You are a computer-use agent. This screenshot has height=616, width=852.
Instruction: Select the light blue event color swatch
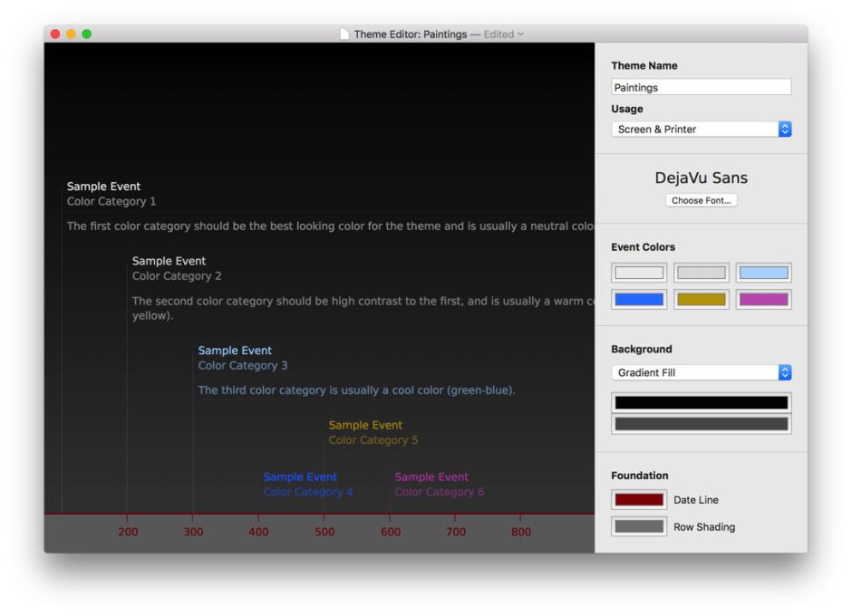coord(763,273)
